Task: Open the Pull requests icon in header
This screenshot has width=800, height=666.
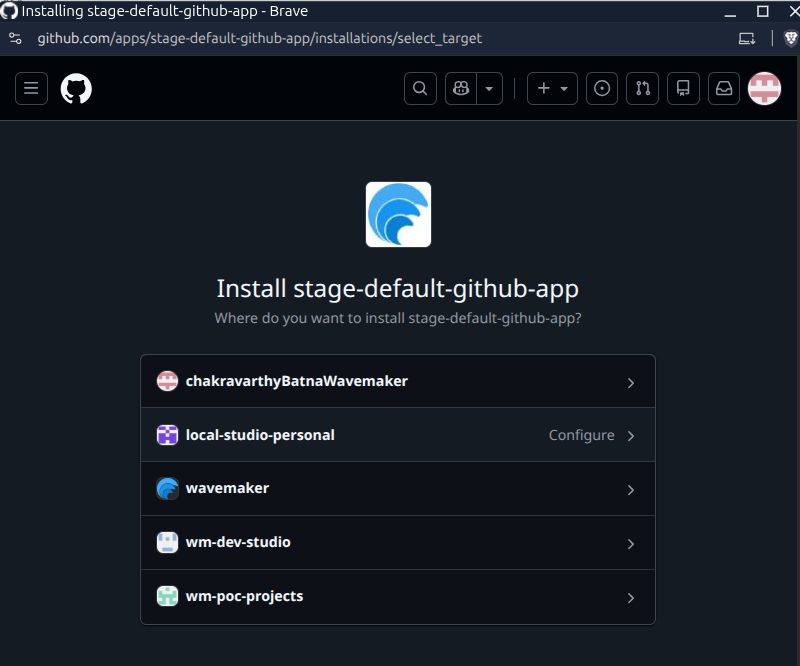Action: tap(642, 88)
